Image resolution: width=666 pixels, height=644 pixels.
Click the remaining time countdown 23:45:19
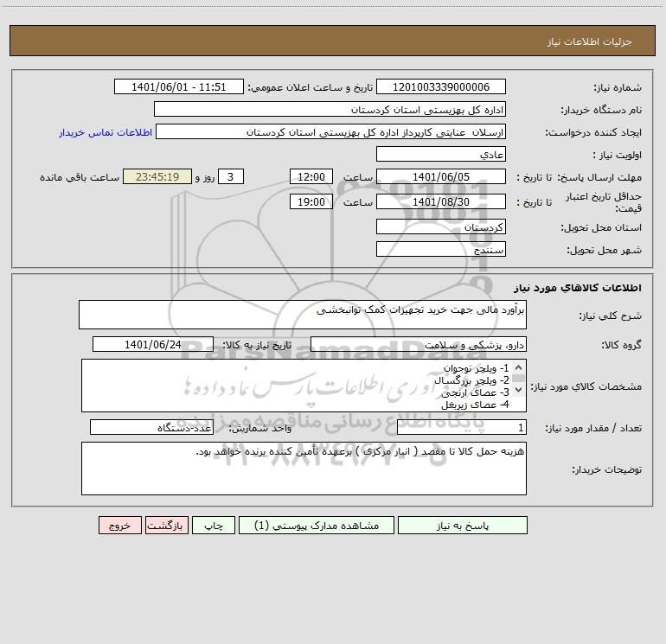click(157, 176)
